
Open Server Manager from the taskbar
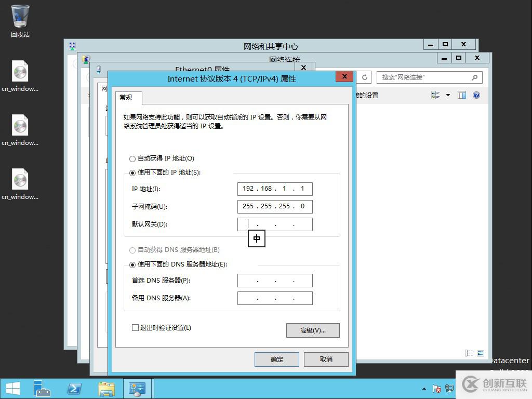[x=42, y=389]
